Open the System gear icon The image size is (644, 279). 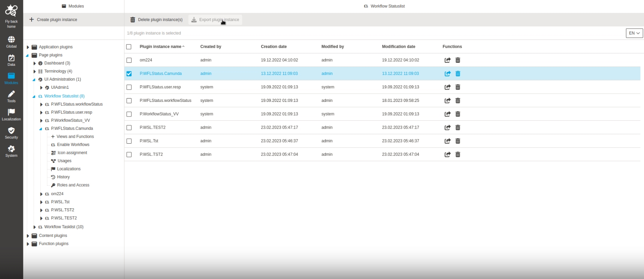point(11,151)
